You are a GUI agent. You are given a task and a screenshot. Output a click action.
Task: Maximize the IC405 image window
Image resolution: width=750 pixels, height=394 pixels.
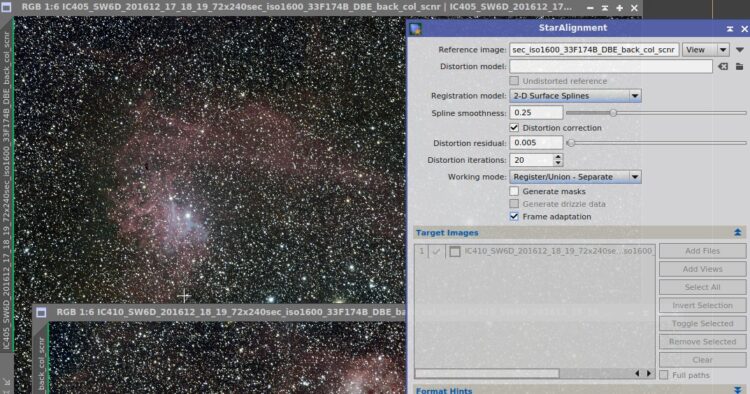[x=619, y=8]
